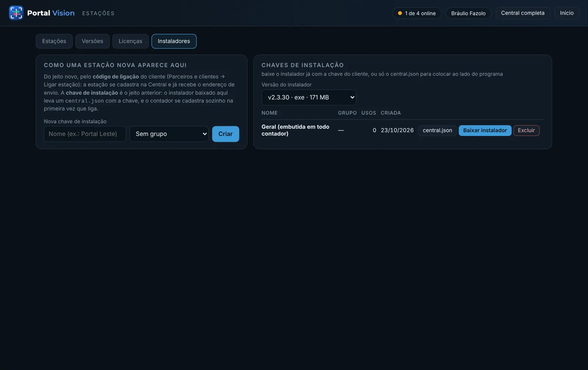The height and width of the screenshot is (370, 588).
Task: Click the Criar button
Action: click(x=226, y=134)
